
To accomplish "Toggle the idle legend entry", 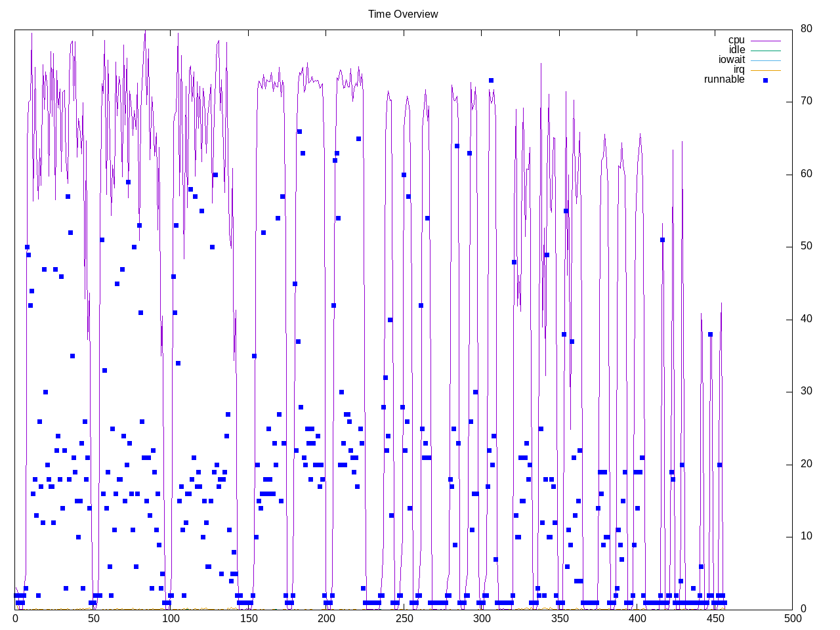I will [x=737, y=50].
